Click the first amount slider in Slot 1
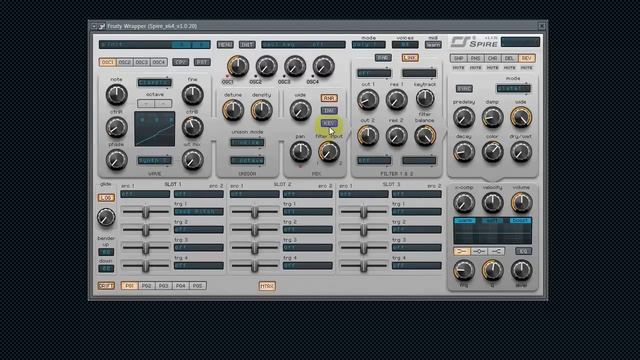Viewport: 640px width, 360px height. (x=145, y=211)
